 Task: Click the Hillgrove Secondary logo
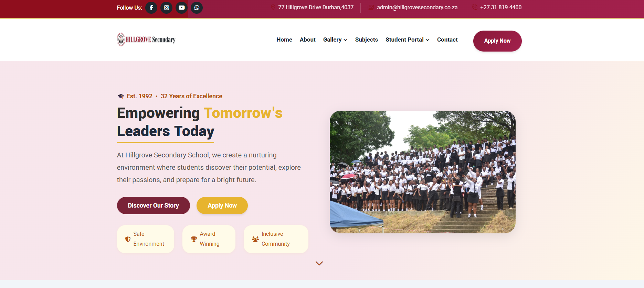(146, 40)
